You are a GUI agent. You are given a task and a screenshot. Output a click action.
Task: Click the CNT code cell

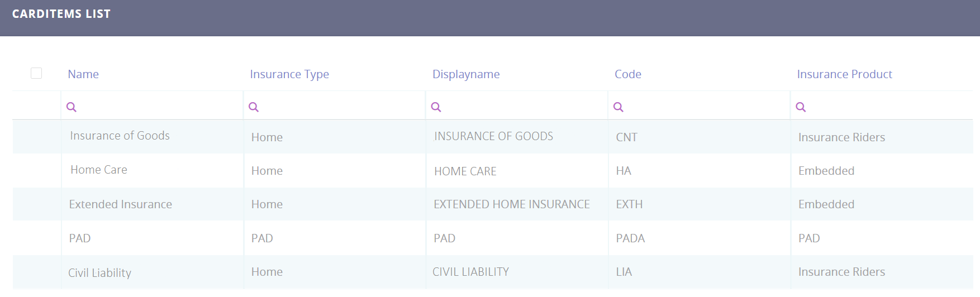[x=627, y=137]
